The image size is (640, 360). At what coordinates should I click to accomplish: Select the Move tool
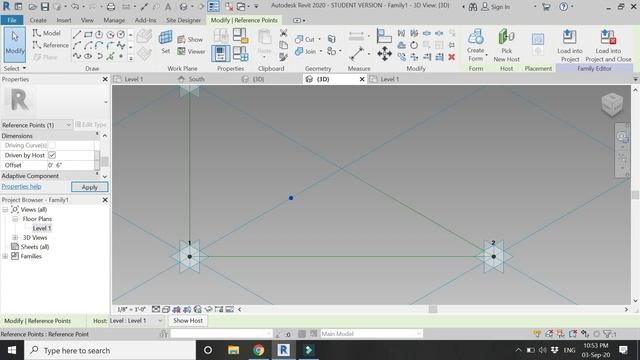tap(384, 54)
